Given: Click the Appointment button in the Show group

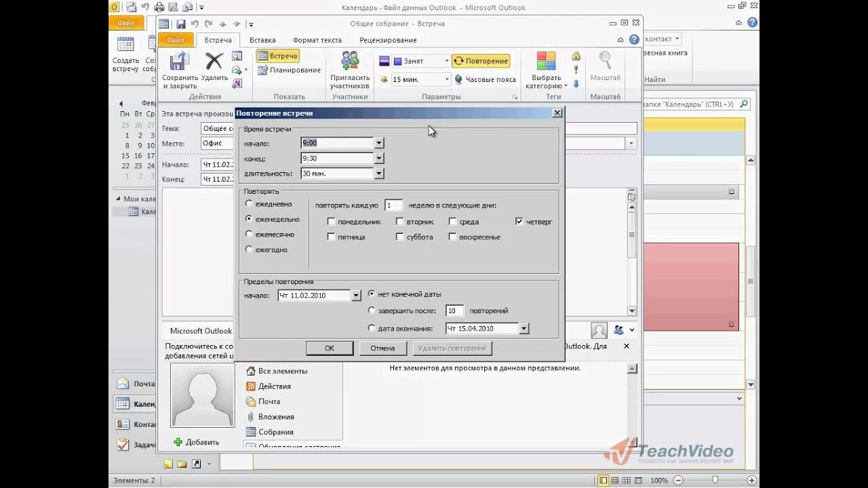Looking at the screenshot, I should 278,56.
